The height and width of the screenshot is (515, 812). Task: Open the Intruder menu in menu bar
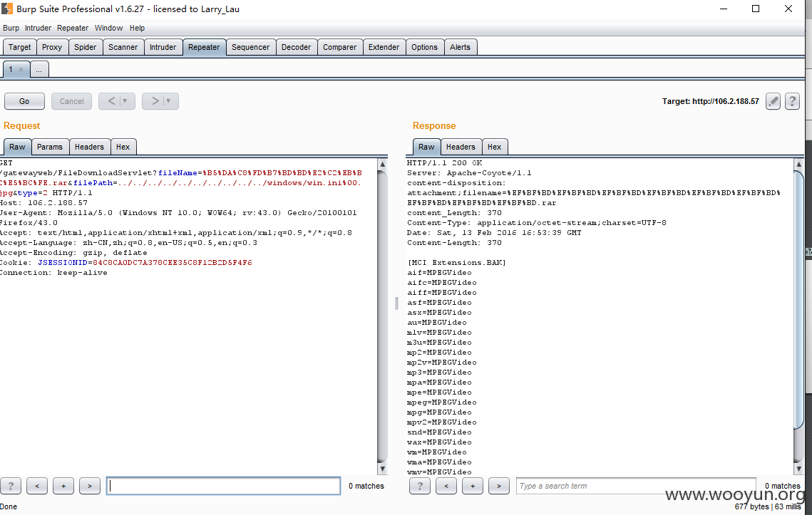coord(38,28)
